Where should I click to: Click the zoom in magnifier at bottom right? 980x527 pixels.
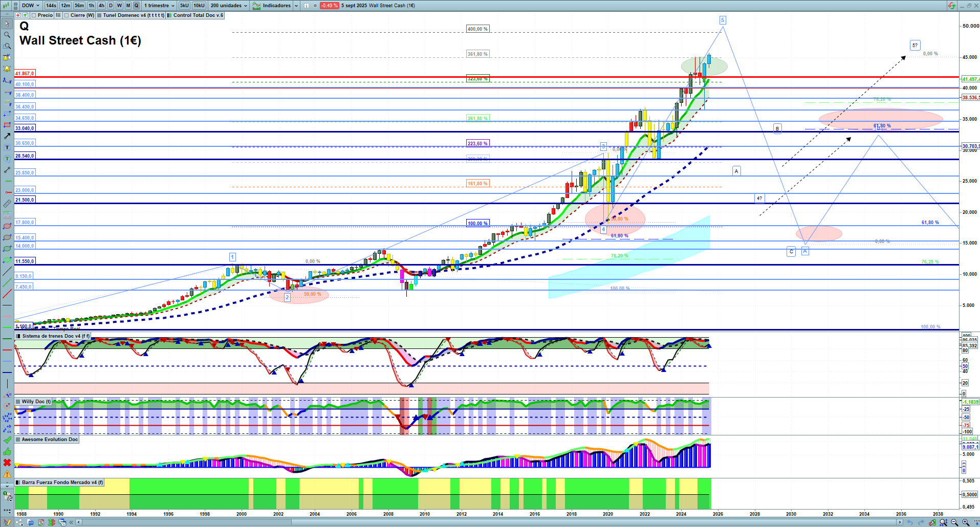(x=966, y=522)
